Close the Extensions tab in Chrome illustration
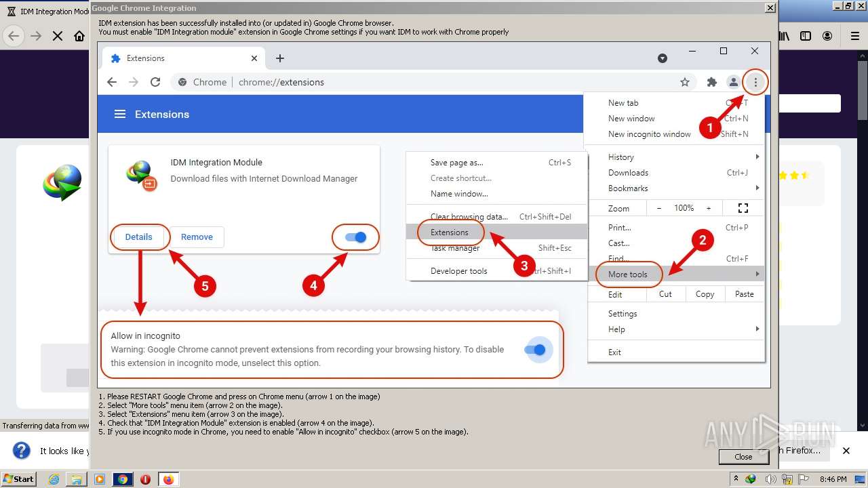This screenshot has height=488, width=868. click(x=254, y=58)
